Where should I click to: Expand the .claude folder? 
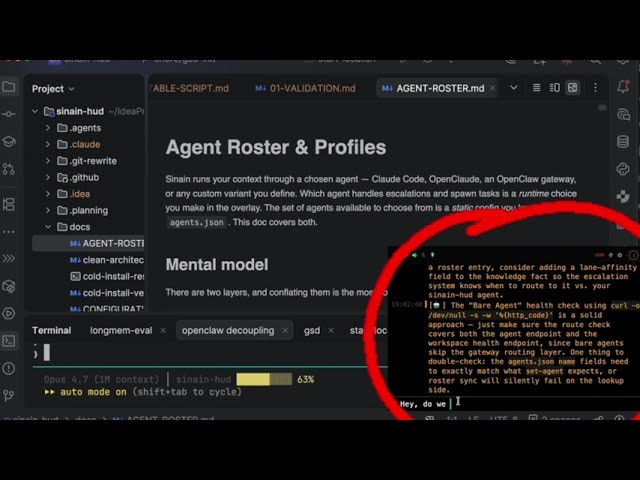click(48, 144)
